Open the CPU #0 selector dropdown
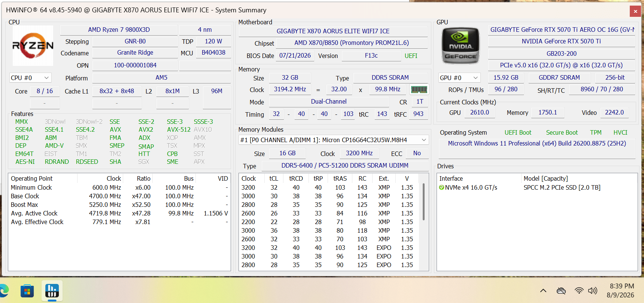Viewport: 644px width, 303px height. point(30,78)
